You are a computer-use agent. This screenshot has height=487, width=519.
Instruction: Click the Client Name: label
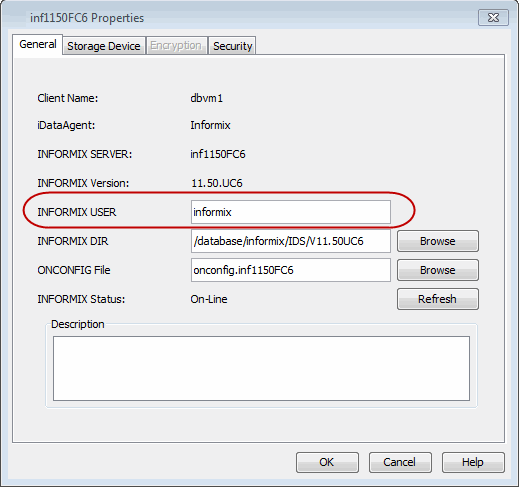pyautogui.click(x=68, y=98)
